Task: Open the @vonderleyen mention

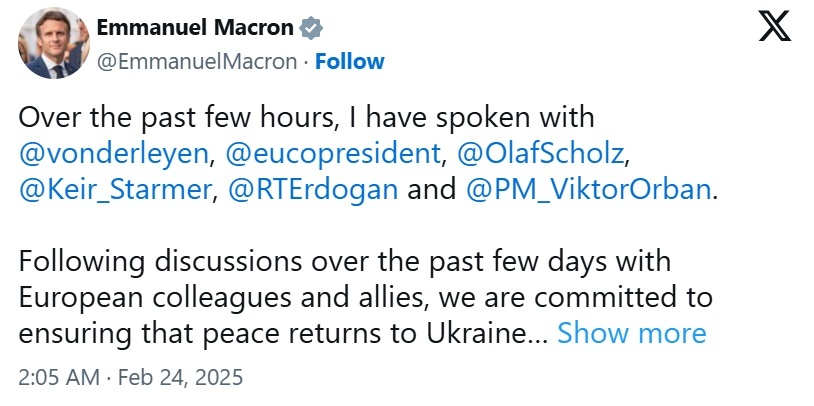Action: 113,154
